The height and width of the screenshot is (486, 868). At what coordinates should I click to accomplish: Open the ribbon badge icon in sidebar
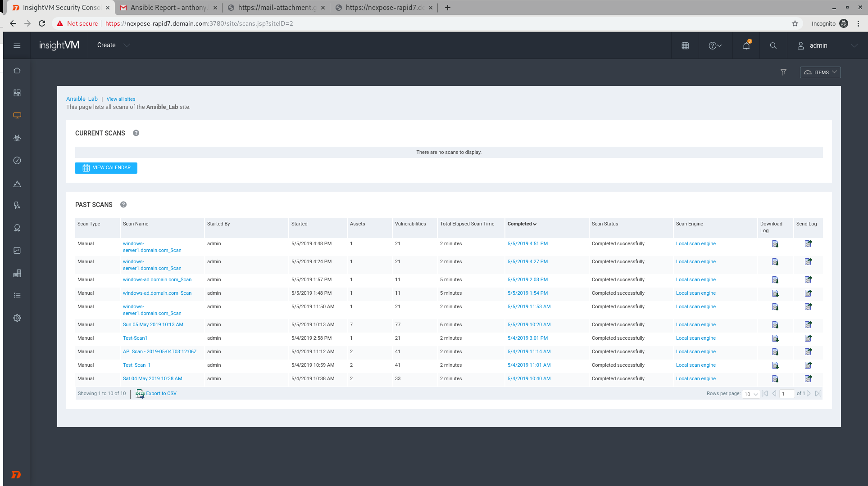[x=17, y=228]
